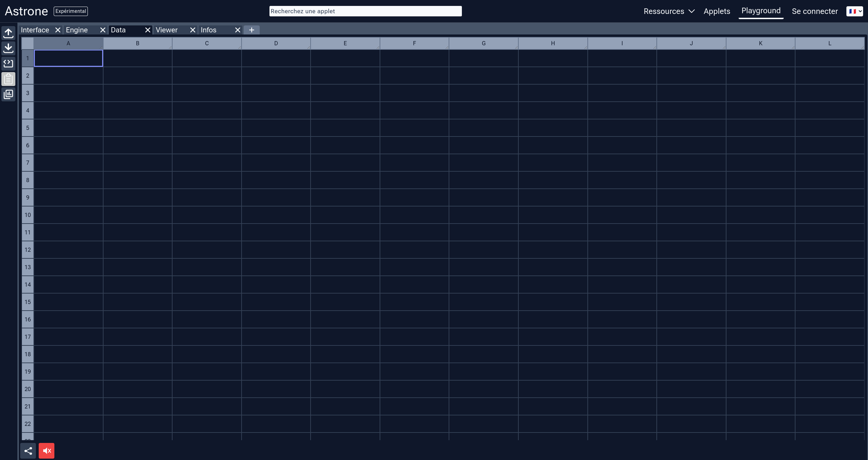Close the Viewer tab

click(192, 30)
